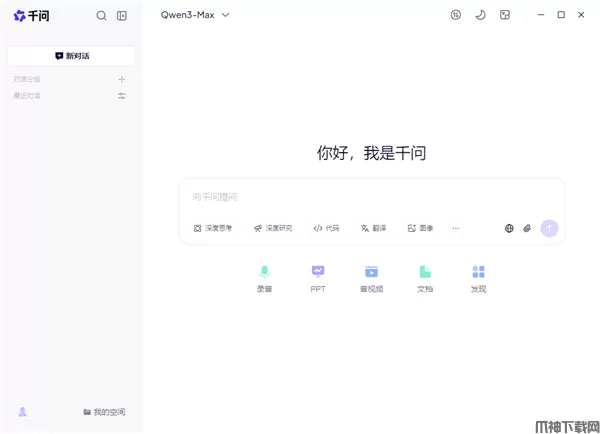Select the 代码 code mode
This screenshot has width=600, height=434.
click(326, 228)
